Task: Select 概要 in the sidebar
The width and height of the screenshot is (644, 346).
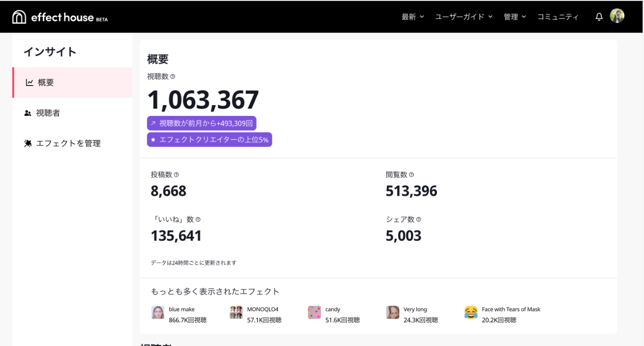Action: [46, 82]
